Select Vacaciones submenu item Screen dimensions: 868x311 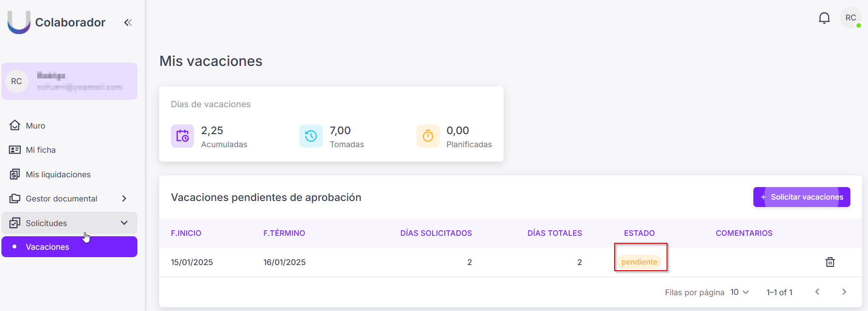coord(70,247)
